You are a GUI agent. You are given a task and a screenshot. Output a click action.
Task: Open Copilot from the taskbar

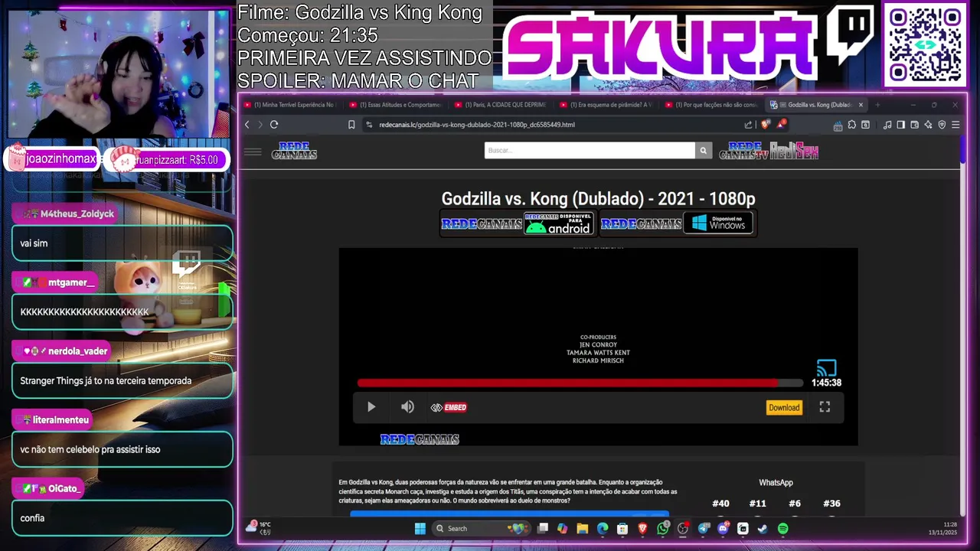[563, 528]
